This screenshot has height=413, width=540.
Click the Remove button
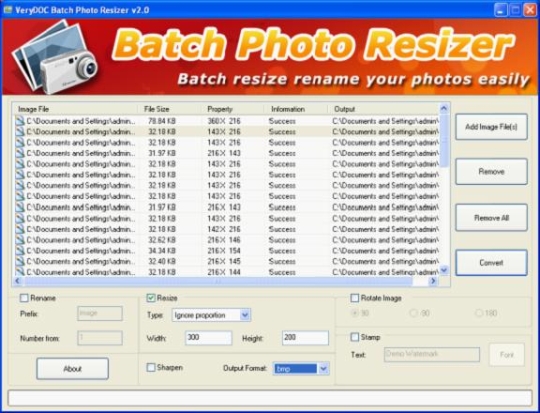click(491, 172)
